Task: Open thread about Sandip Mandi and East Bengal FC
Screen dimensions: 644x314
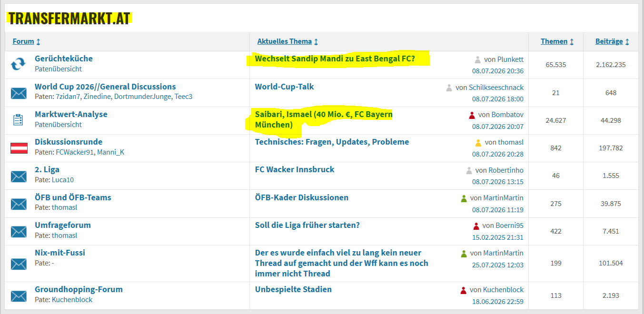Action: (335, 59)
